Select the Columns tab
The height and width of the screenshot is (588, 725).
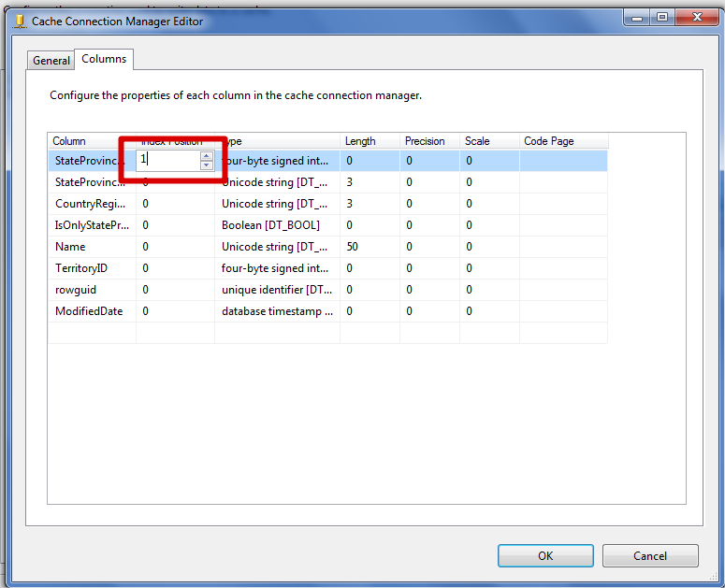point(104,59)
